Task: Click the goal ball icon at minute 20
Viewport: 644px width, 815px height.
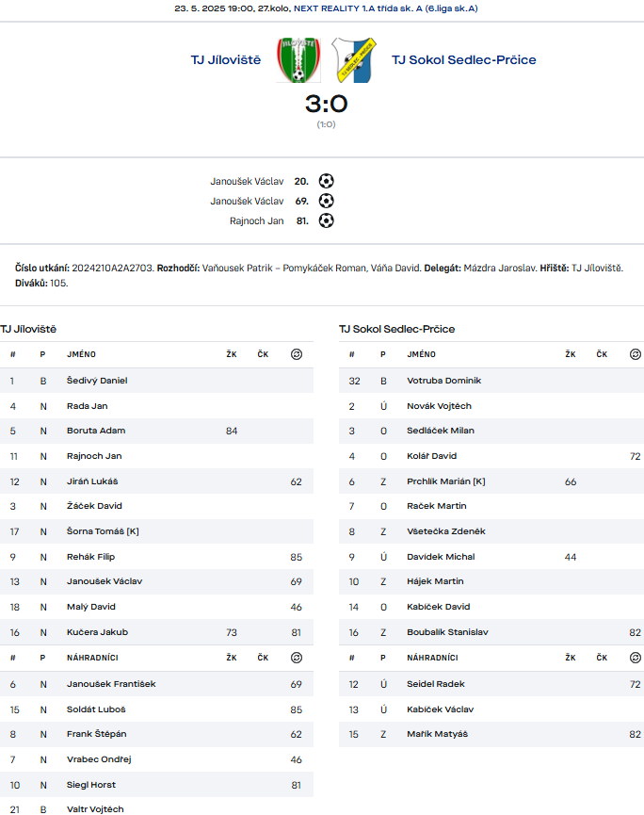Action: point(326,181)
